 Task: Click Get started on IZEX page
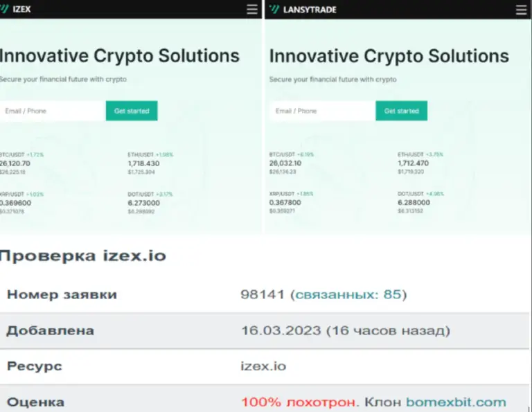[x=132, y=111]
